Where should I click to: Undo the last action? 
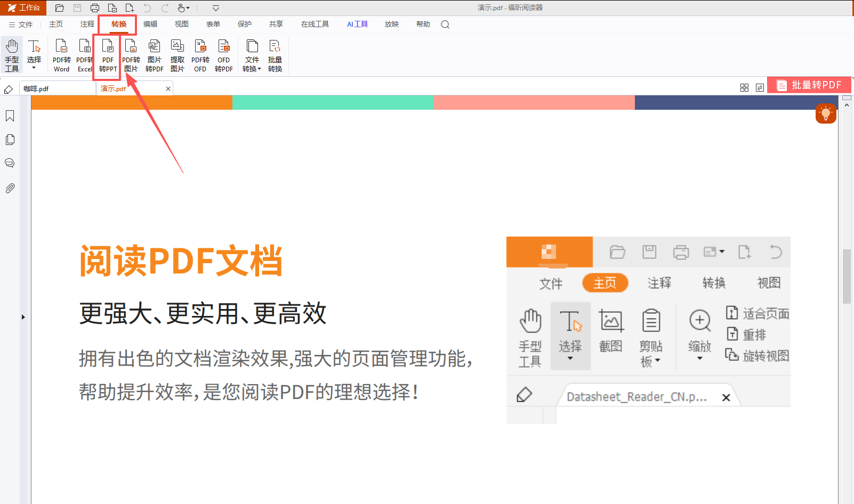147,8
